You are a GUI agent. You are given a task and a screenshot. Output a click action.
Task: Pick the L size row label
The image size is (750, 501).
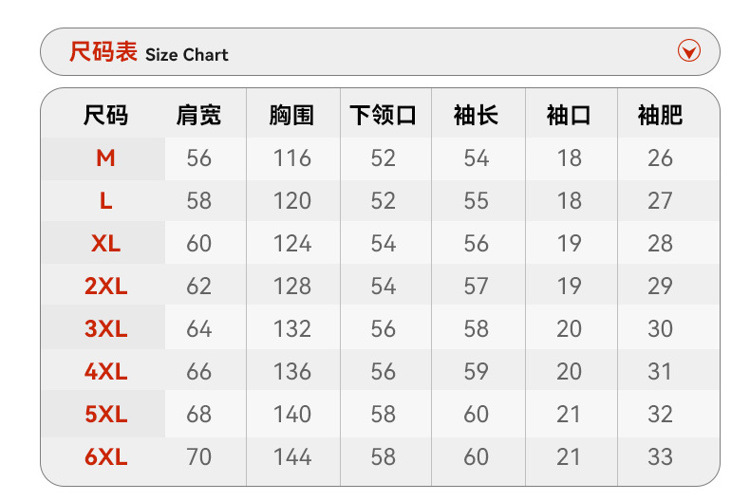105,201
